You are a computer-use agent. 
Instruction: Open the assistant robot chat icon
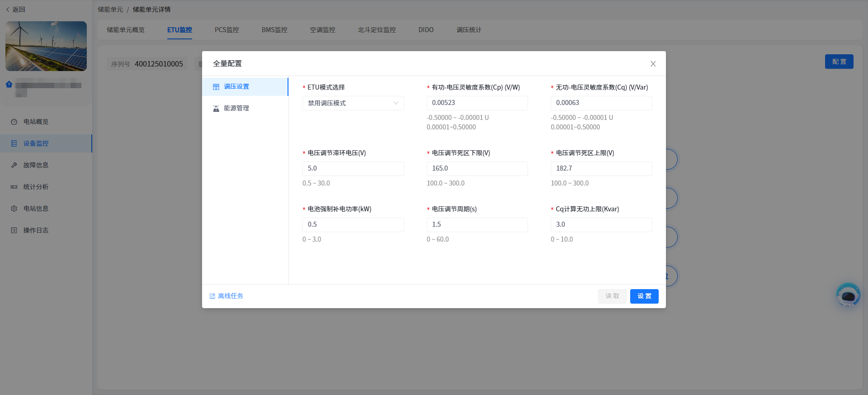pyautogui.click(x=848, y=295)
